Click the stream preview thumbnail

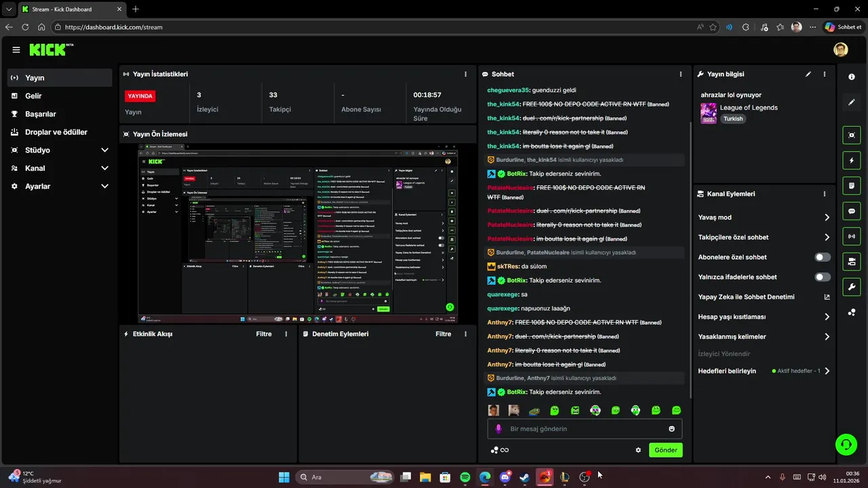pos(298,234)
